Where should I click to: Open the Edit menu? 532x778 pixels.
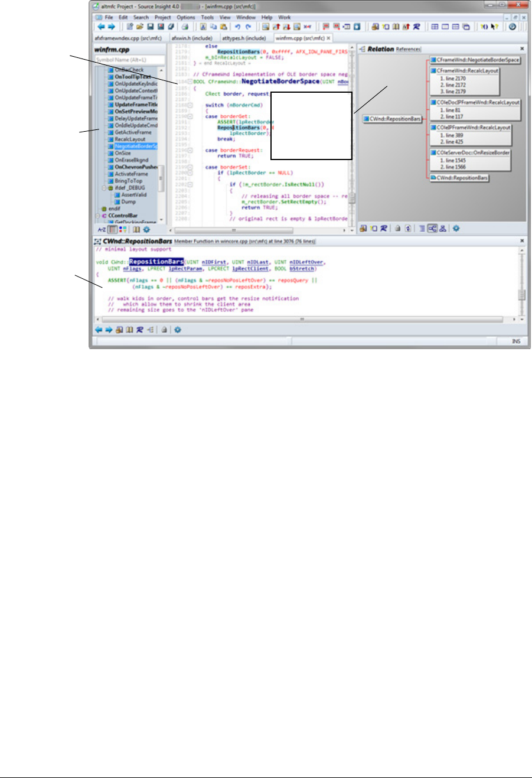(x=123, y=17)
